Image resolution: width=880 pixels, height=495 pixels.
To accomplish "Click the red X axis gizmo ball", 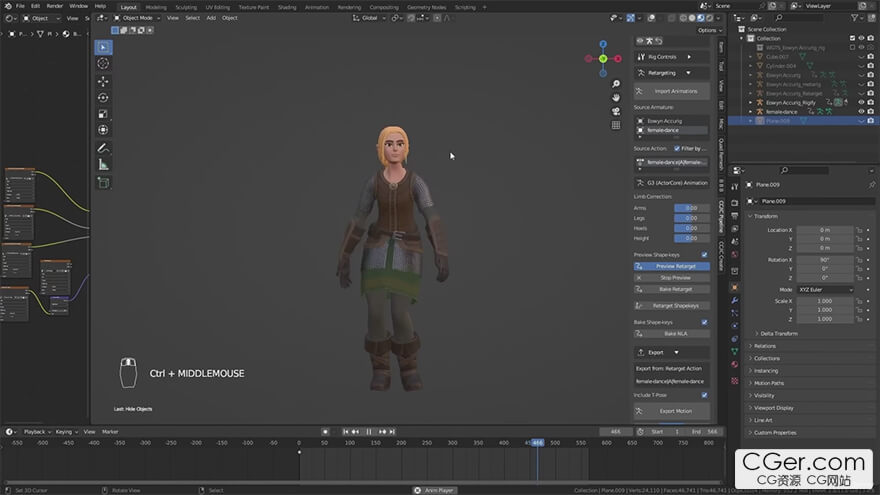I will point(618,58).
